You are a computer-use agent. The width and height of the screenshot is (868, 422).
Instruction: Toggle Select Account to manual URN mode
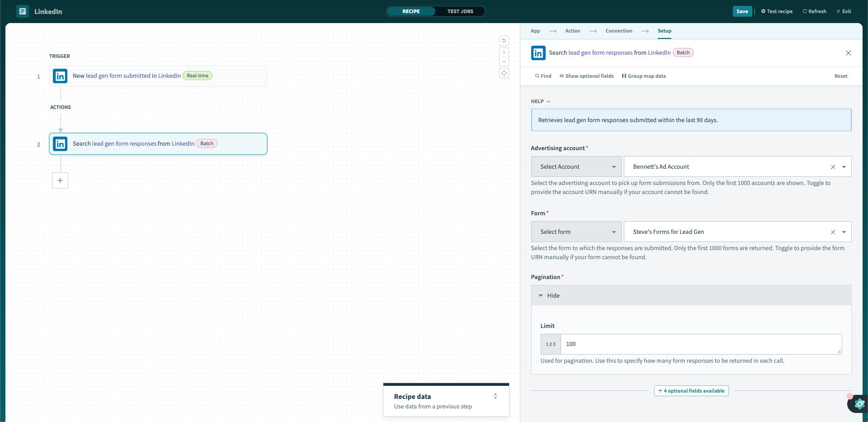576,166
